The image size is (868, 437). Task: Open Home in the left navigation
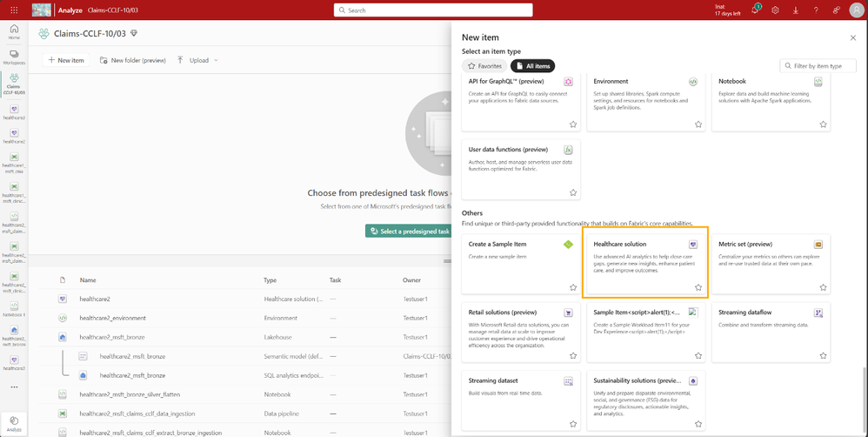click(x=14, y=32)
